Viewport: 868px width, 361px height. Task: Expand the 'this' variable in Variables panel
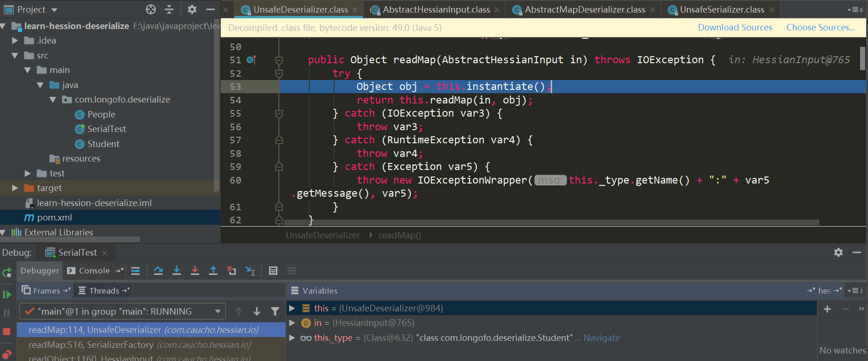click(292, 308)
